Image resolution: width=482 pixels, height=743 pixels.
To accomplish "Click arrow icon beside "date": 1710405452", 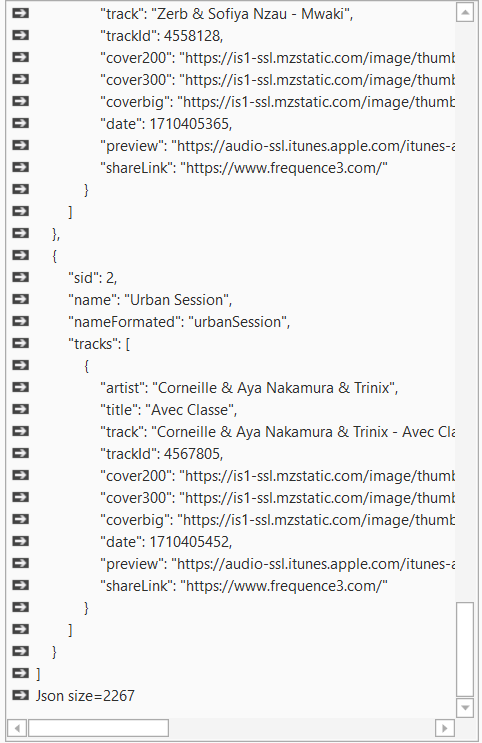I will [x=20, y=541].
